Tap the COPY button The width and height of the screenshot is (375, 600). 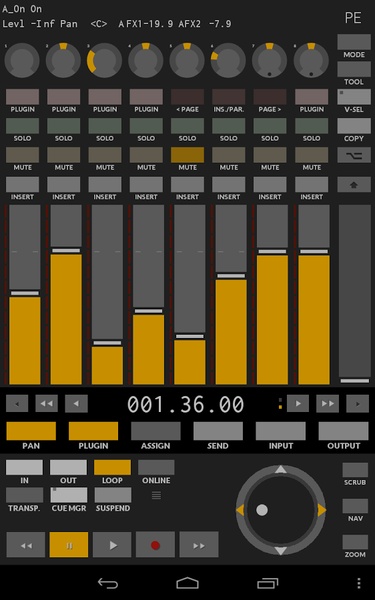pyautogui.click(x=354, y=126)
